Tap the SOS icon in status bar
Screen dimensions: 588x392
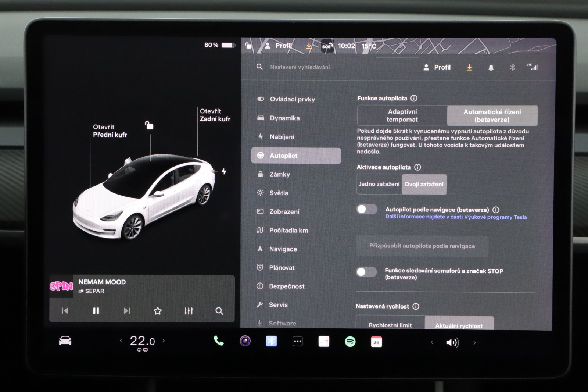point(327,46)
